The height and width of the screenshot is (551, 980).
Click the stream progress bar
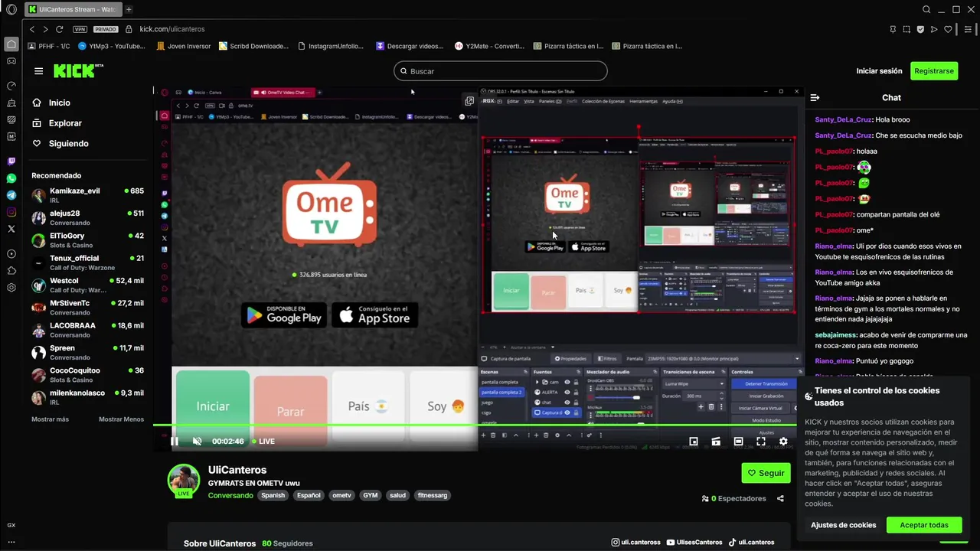click(x=475, y=425)
